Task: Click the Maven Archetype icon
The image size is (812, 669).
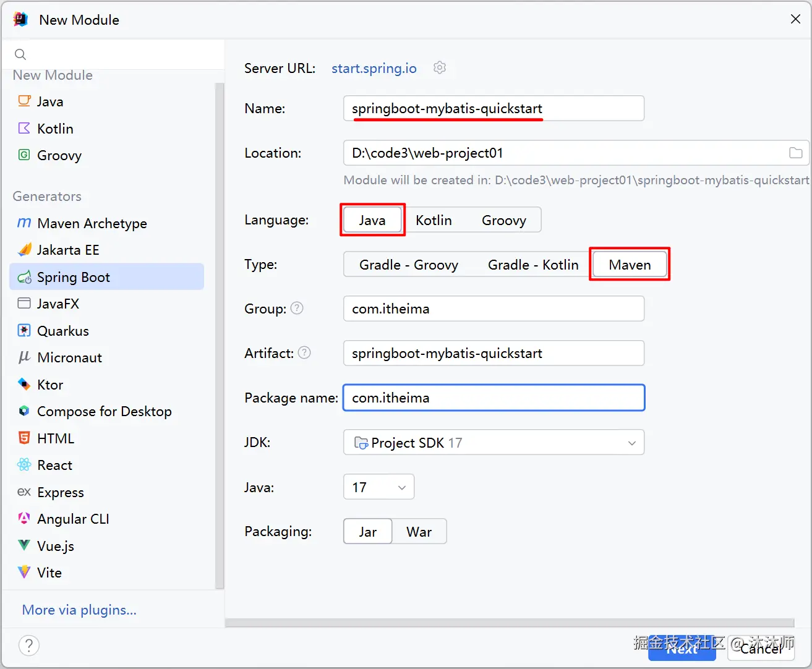Action: [x=24, y=223]
